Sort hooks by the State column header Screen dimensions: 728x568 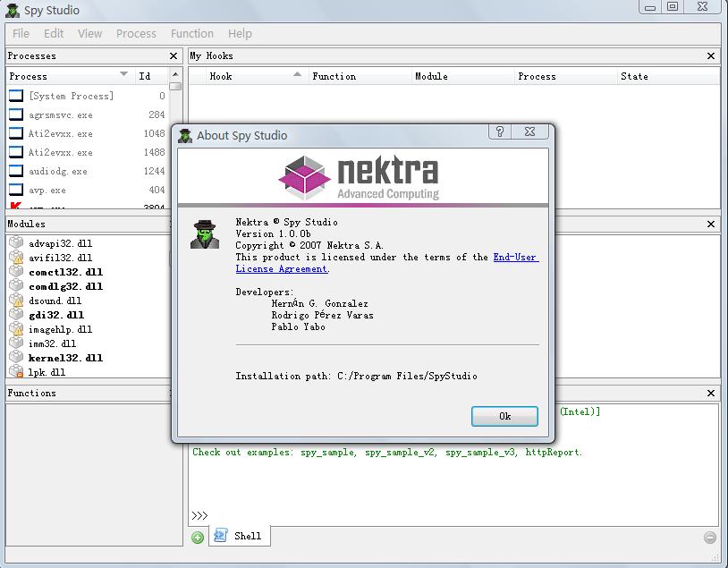[668, 76]
